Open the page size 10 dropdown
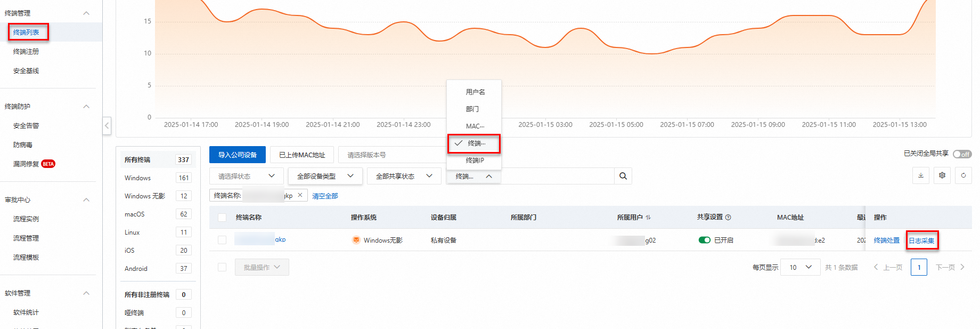 coord(801,267)
